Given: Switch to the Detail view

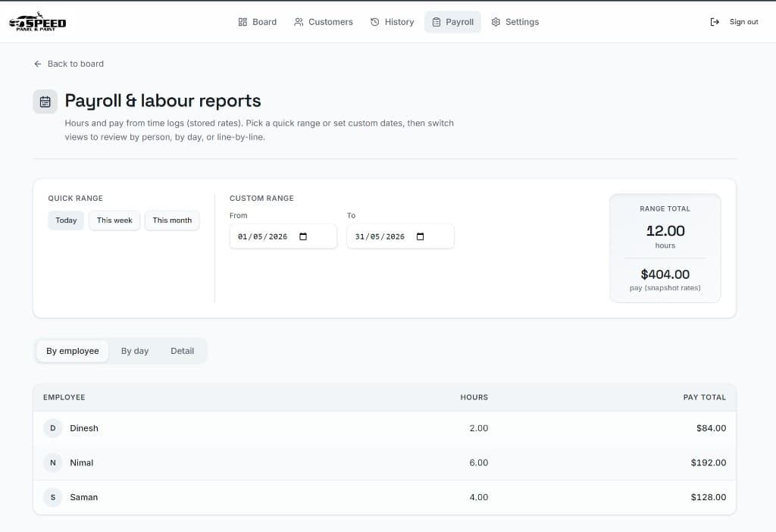Looking at the screenshot, I should point(182,351).
